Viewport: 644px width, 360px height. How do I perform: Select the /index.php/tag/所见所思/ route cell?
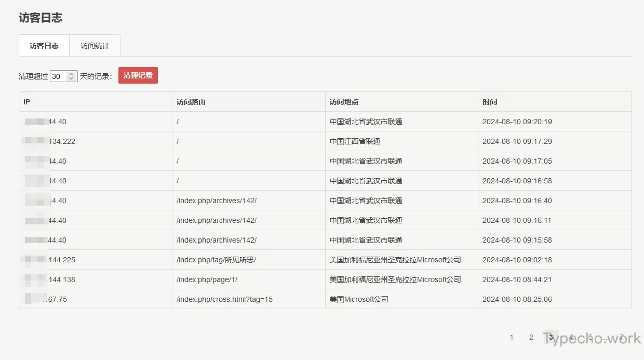click(216, 260)
